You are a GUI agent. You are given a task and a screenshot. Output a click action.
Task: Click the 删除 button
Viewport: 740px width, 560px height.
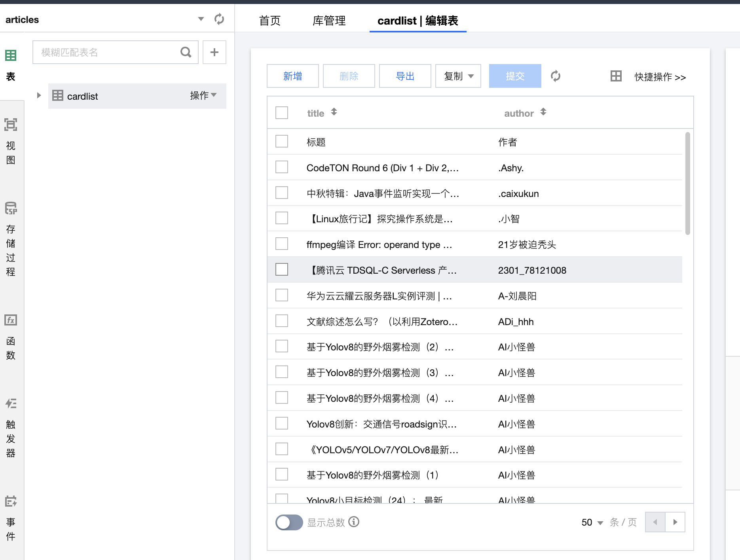point(349,76)
